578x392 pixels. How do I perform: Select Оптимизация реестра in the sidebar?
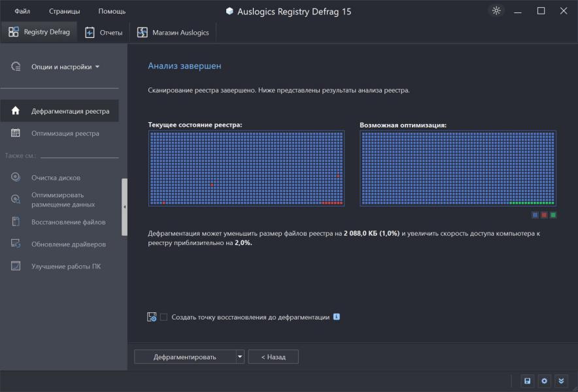click(65, 133)
